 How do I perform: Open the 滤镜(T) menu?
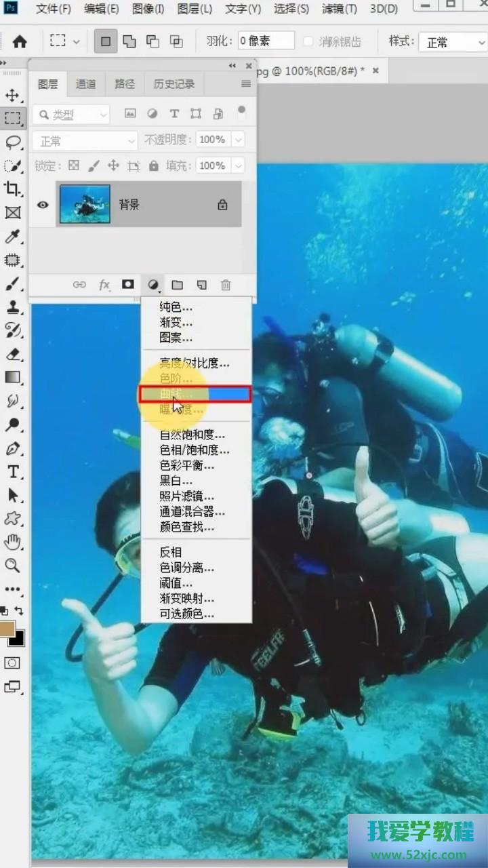point(340,9)
